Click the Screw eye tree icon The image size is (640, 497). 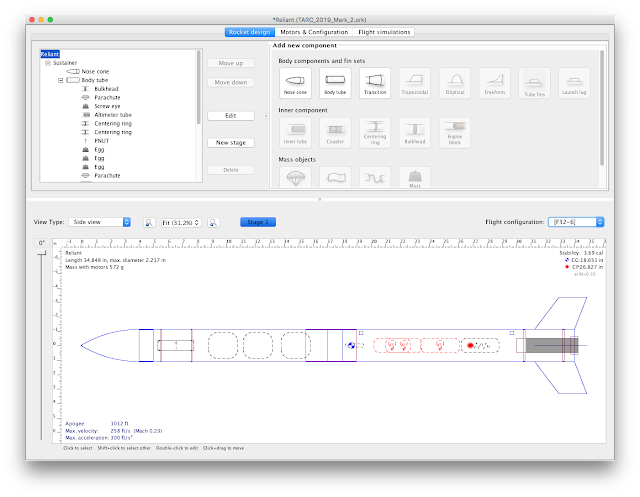[x=86, y=106]
